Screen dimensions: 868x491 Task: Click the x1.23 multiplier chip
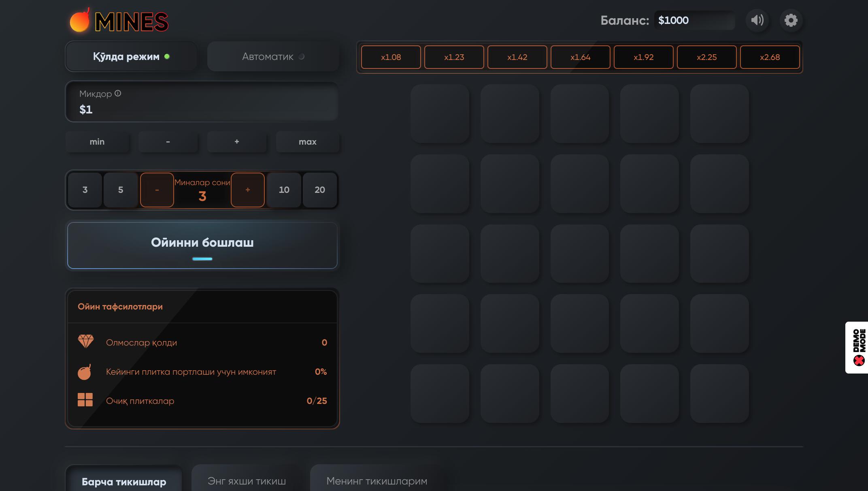click(454, 57)
